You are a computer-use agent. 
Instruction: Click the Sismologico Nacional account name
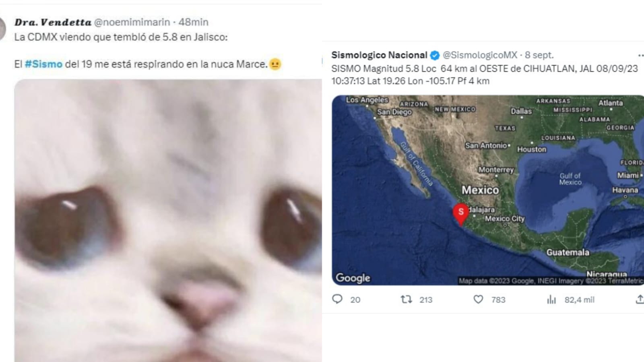pos(379,55)
